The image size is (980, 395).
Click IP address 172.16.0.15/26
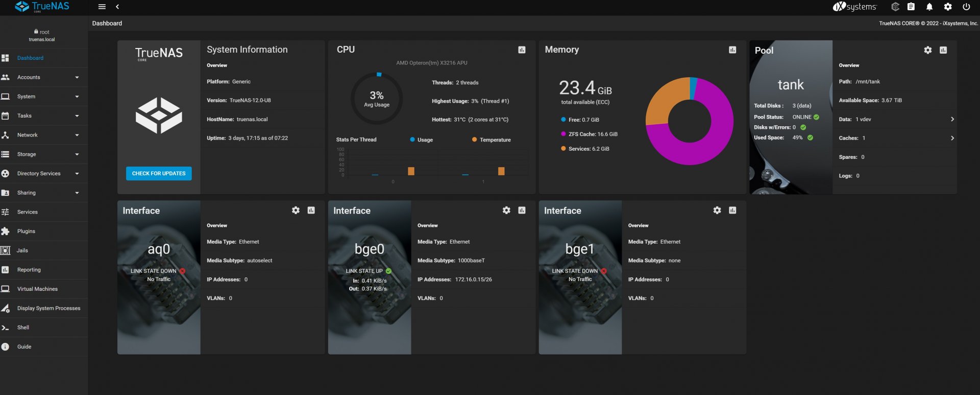pyautogui.click(x=474, y=280)
